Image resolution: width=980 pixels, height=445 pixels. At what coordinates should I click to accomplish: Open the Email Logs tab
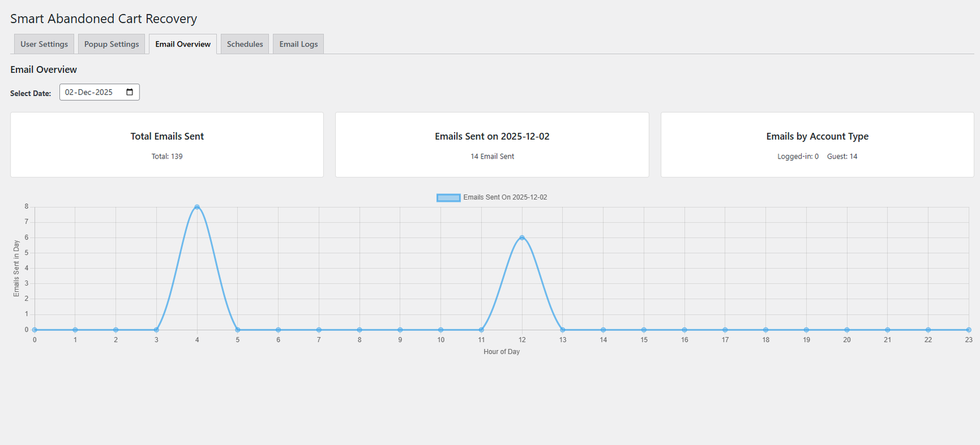coord(298,44)
